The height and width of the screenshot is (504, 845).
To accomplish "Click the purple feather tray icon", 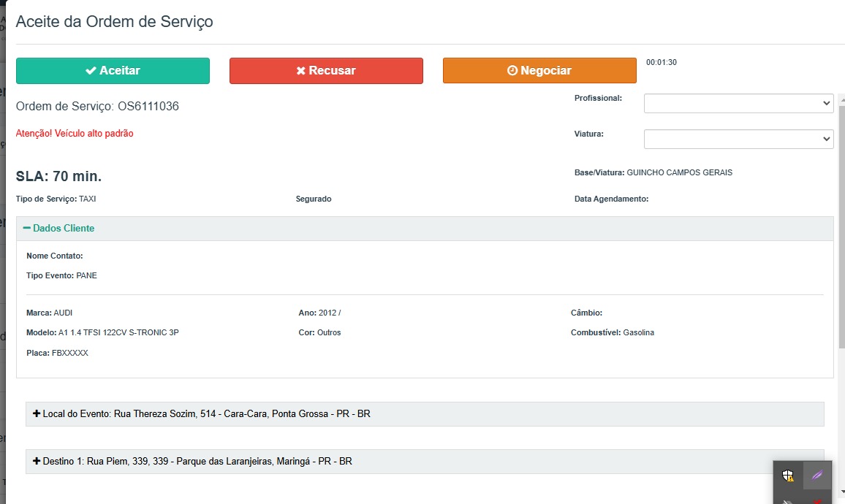I will coord(817,476).
